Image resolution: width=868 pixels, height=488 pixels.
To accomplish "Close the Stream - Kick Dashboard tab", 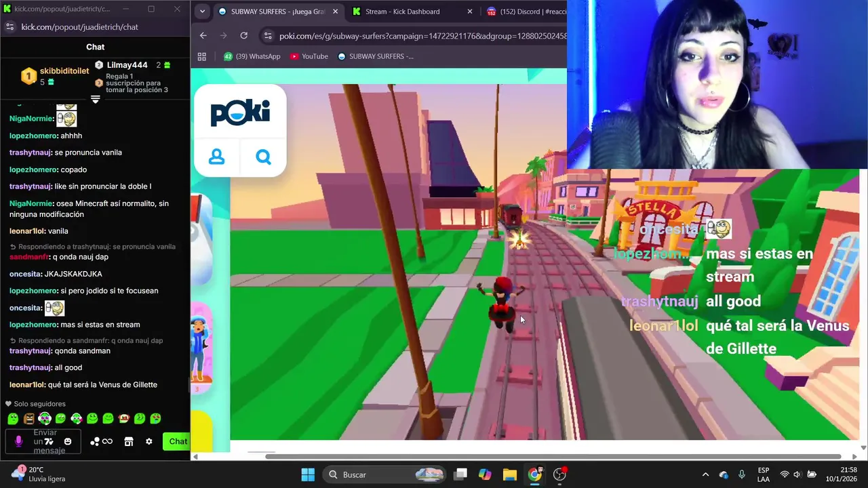I will (x=470, y=12).
